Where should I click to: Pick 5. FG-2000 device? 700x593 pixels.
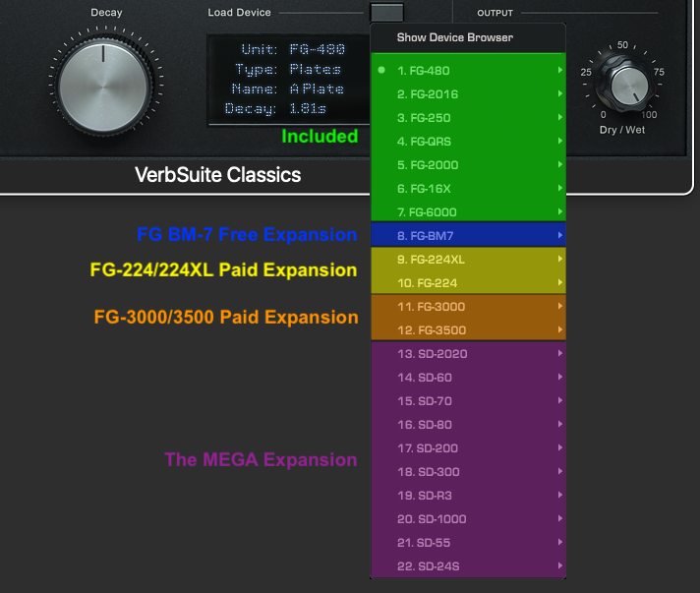[468, 165]
